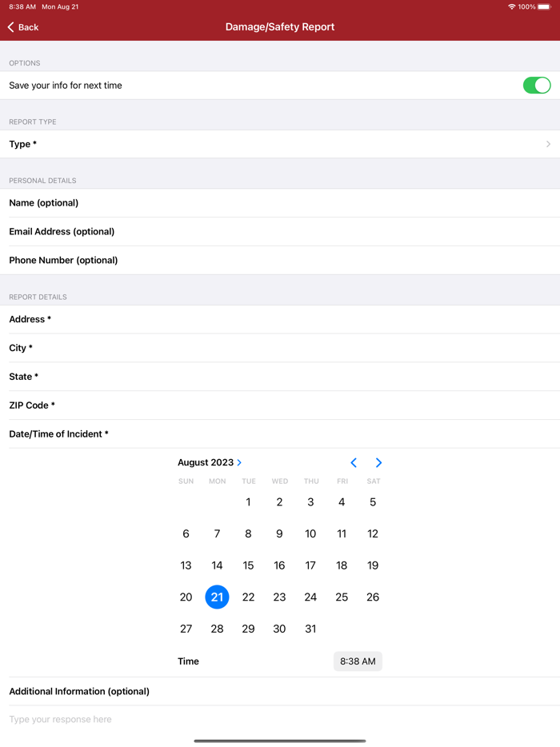Toggle Save your info for next time
560x747 pixels.
coord(537,86)
